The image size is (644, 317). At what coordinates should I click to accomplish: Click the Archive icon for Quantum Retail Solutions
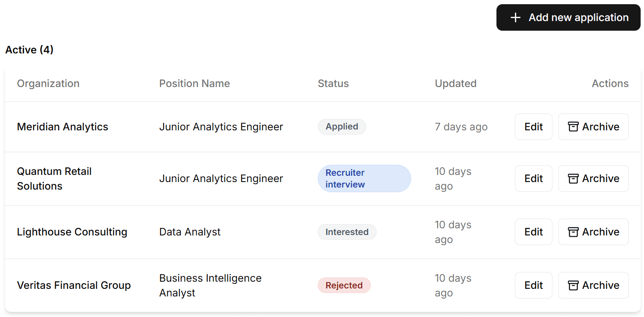[x=573, y=178]
